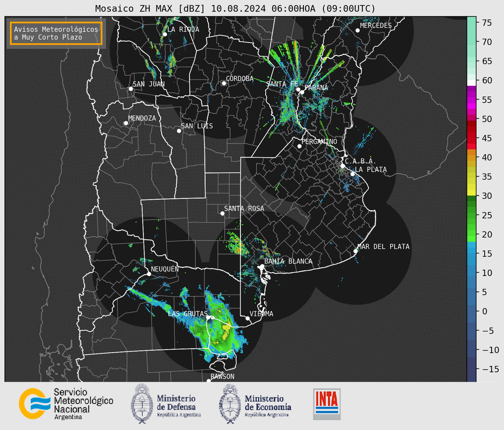Click the Mercedes city marker dot
The image size is (504, 430).
(357, 31)
